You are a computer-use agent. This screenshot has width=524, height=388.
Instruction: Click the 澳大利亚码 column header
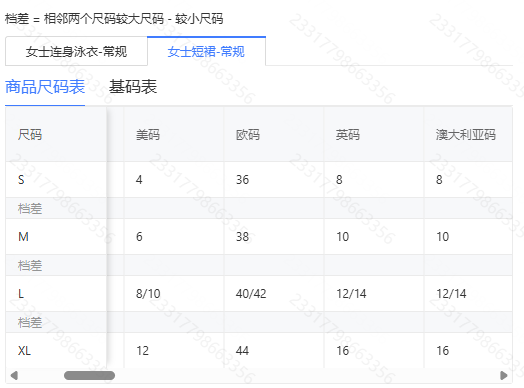[468, 135]
